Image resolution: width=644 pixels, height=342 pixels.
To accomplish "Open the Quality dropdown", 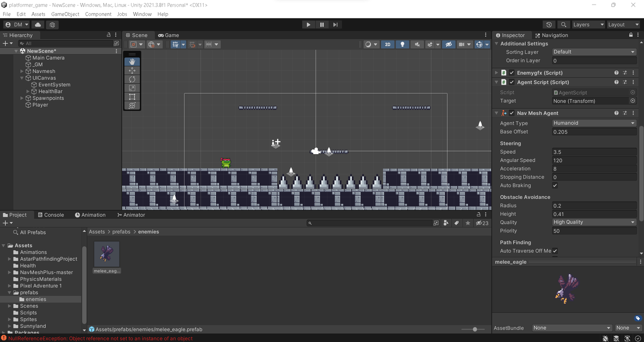I will coord(594,222).
